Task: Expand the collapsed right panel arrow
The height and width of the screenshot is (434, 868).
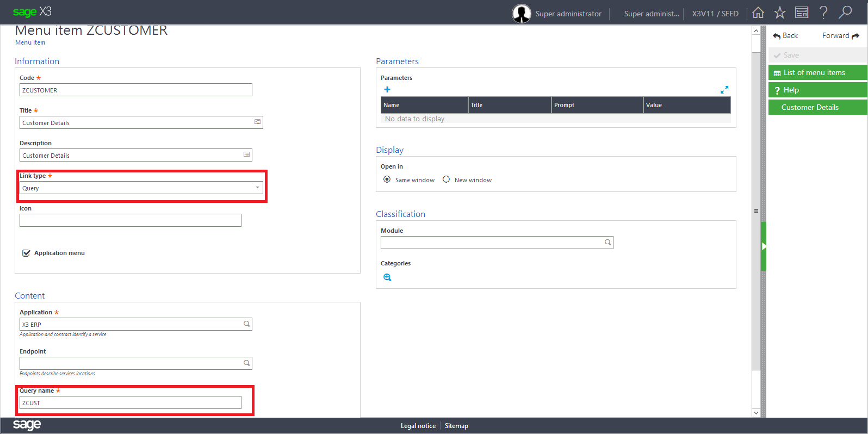Action: click(x=764, y=246)
